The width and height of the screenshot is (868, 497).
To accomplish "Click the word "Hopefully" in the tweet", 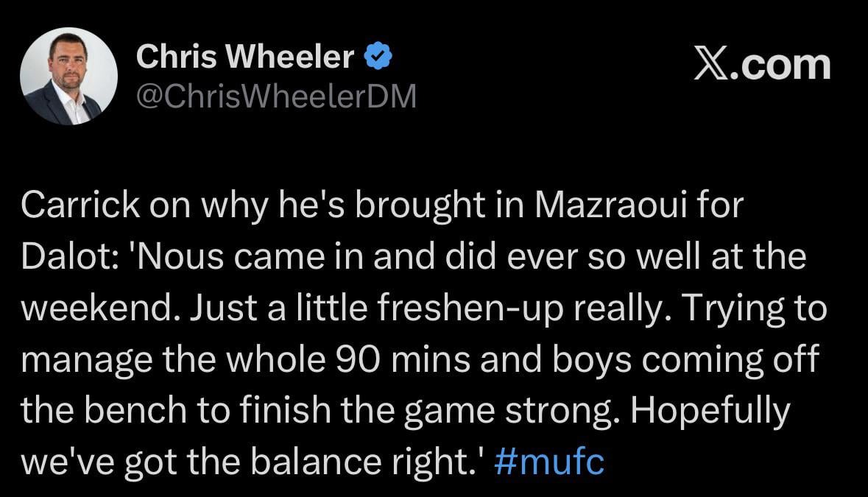I will point(709,411).
